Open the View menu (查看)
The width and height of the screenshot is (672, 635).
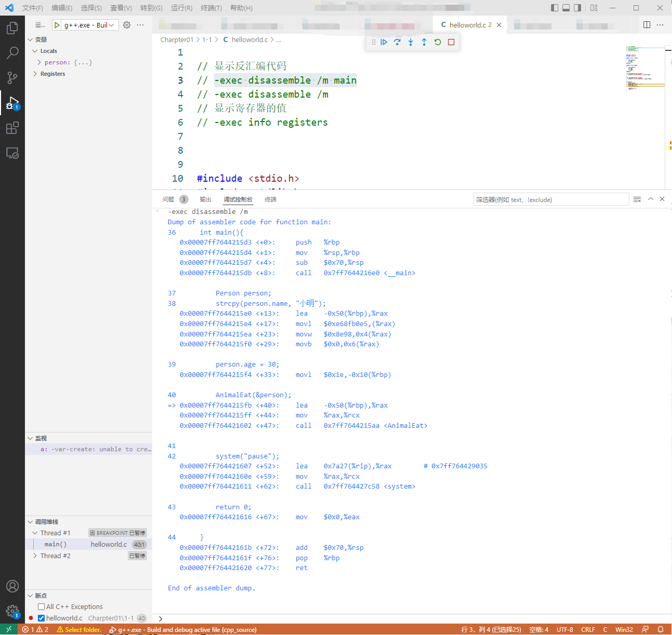(121, 8)
